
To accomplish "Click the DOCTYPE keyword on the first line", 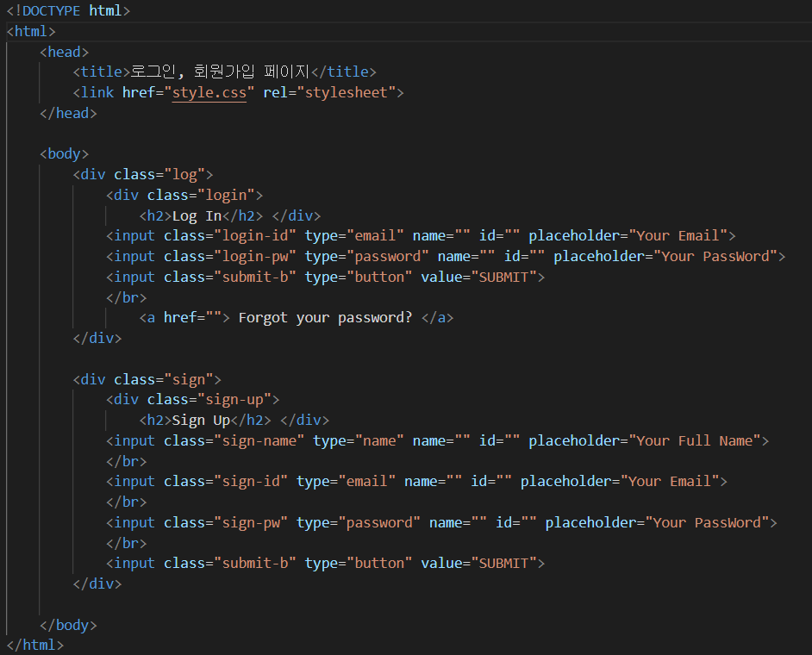I will click(x=51, y=10).
